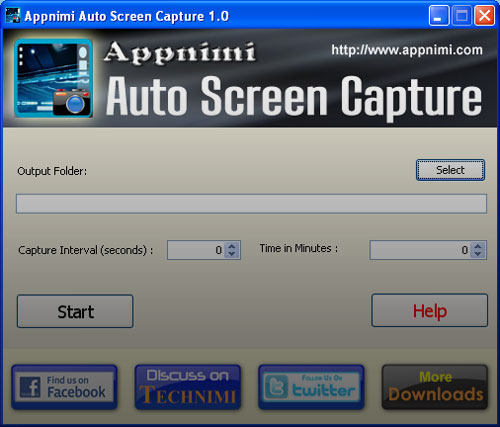Focus the Time in Minutes value box

(421, 250)
